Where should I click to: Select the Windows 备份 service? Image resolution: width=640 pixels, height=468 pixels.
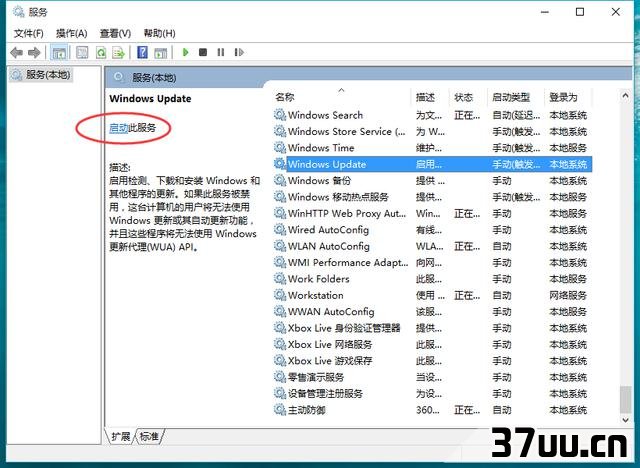coord(319,181)
